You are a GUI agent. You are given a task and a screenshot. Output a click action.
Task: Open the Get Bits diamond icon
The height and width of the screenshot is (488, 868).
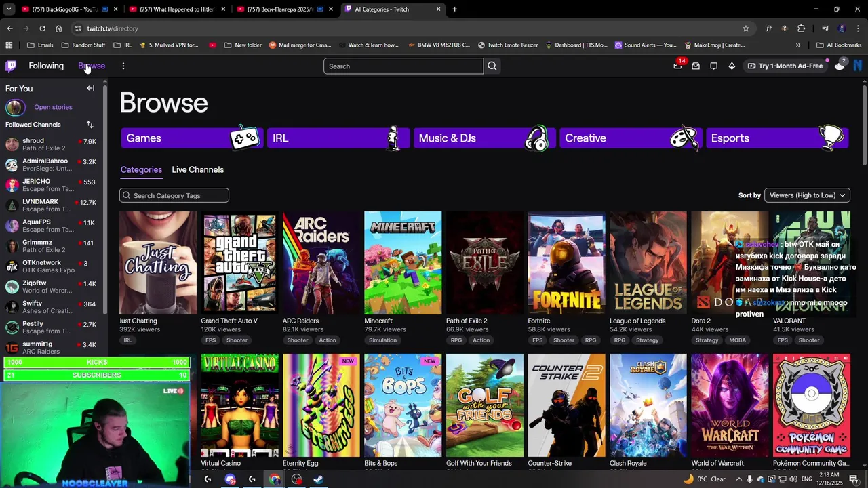click(x=732, y=66)
